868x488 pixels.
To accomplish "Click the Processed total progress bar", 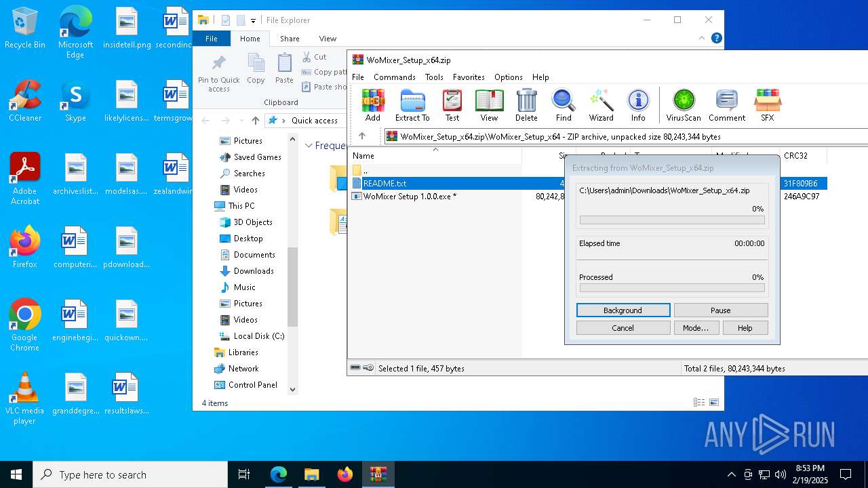I will coord(672,288).
